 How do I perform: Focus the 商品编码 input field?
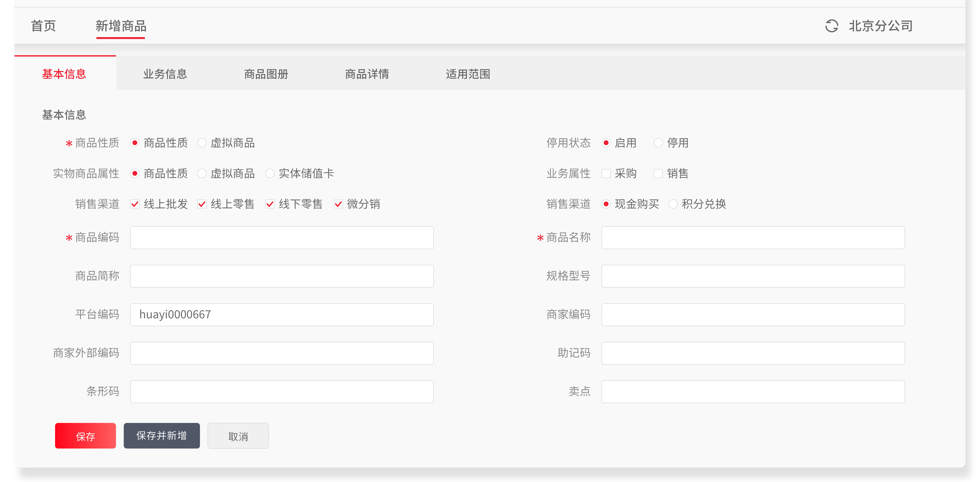pos(282,238)
